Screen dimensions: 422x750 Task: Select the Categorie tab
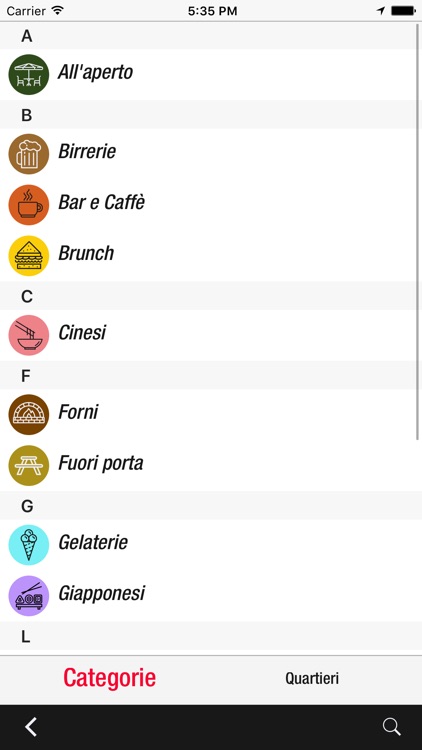click(x=110, y=678)
